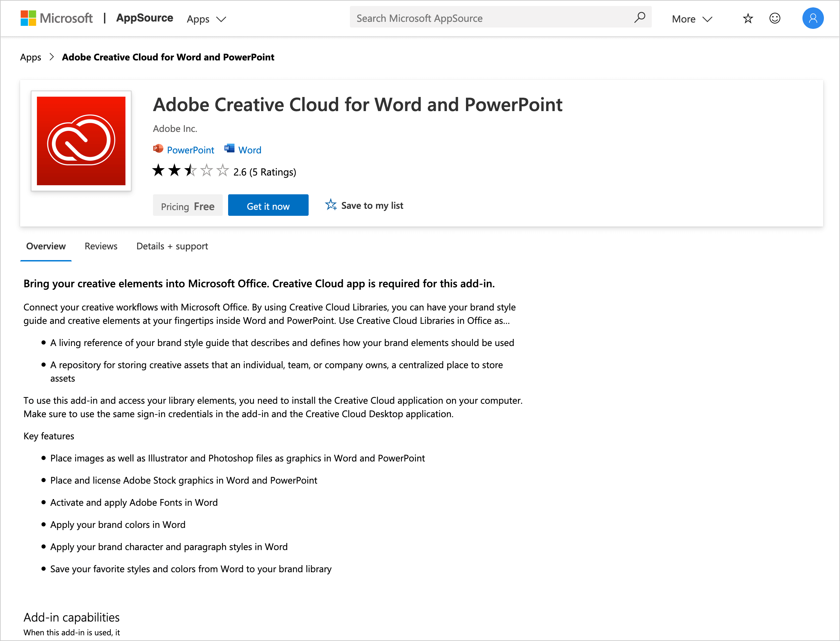Click the Word product icon
This screenshot has height=641, width=840.
[x=229, y=148]
